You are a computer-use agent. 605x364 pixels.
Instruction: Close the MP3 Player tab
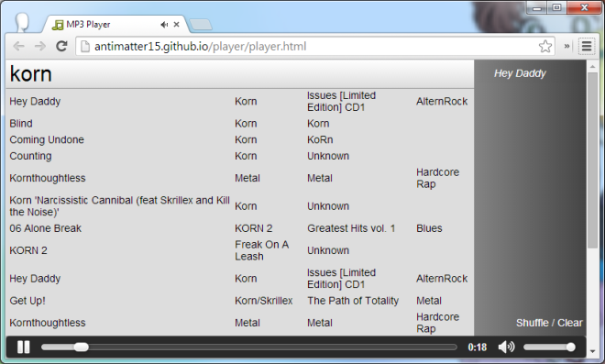[176, 25]
